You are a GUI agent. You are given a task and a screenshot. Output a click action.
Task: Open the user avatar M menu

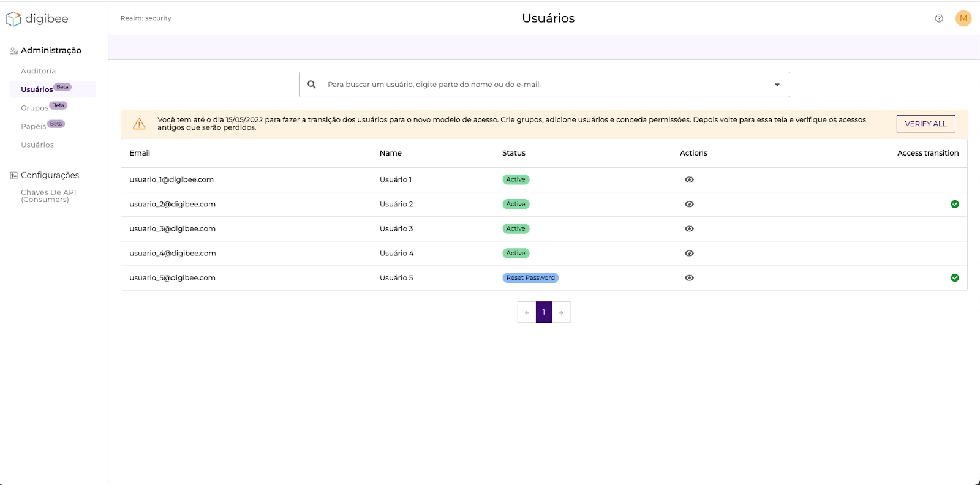coord(963,18)
